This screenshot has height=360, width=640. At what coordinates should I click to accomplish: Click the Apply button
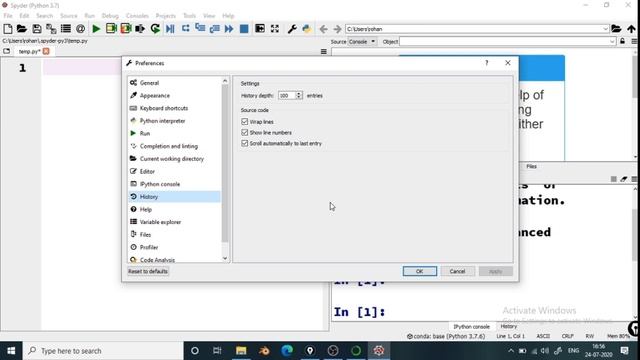click(x=496, y=271)
